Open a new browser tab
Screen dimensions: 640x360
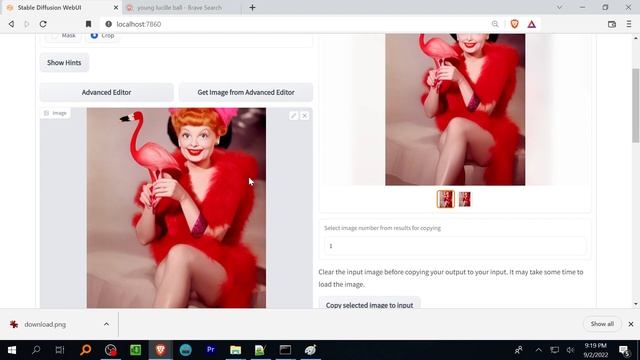click(x=252, y=7)
